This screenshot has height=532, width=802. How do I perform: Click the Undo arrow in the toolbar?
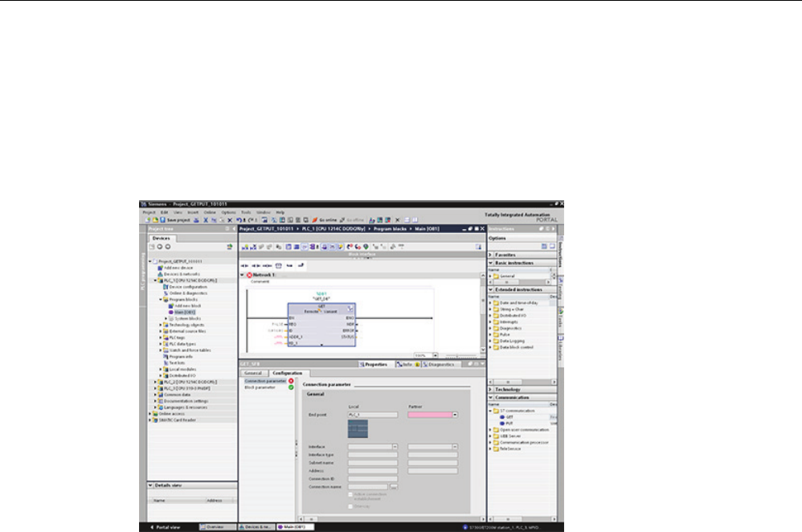[x=239, y=220]
